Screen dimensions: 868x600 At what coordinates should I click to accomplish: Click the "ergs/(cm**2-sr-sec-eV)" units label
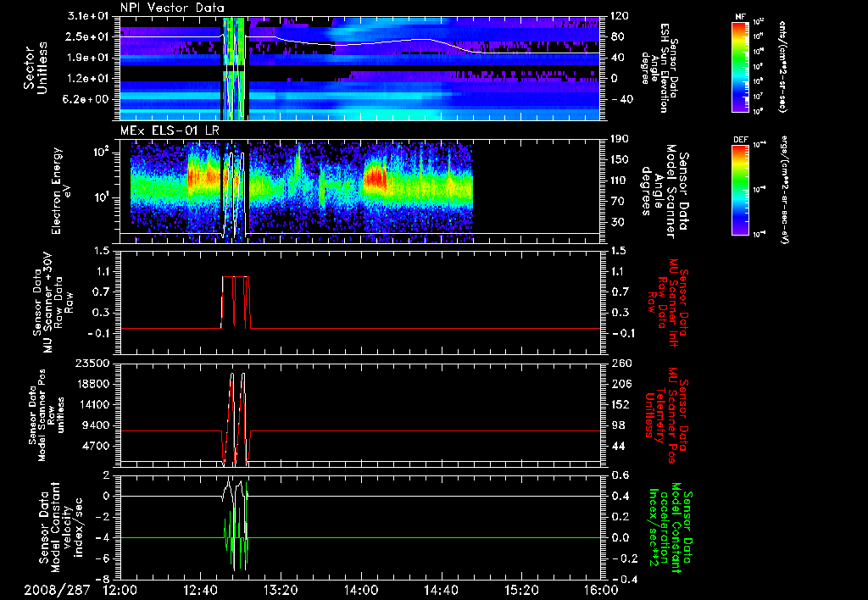click(785, 191)
